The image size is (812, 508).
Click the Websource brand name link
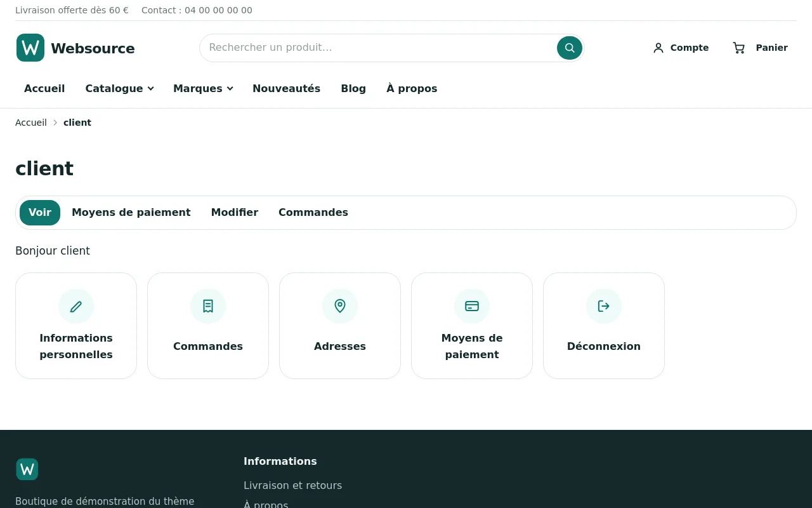(93, 48)
